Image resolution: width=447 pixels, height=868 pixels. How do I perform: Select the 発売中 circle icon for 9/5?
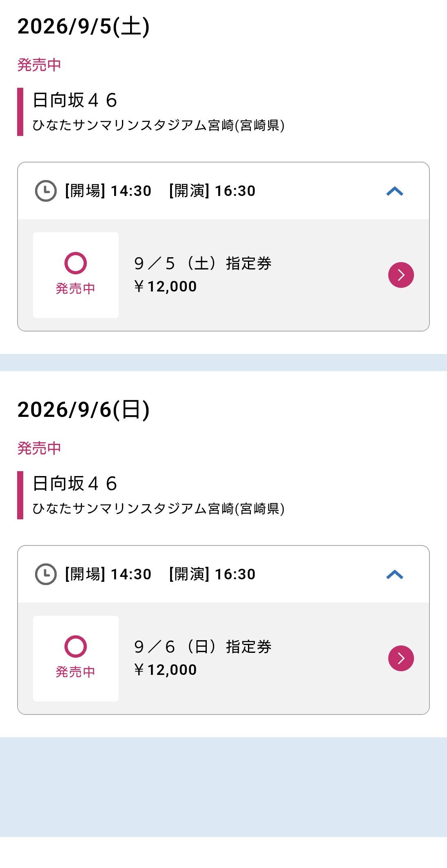click(x=75, y=263)
